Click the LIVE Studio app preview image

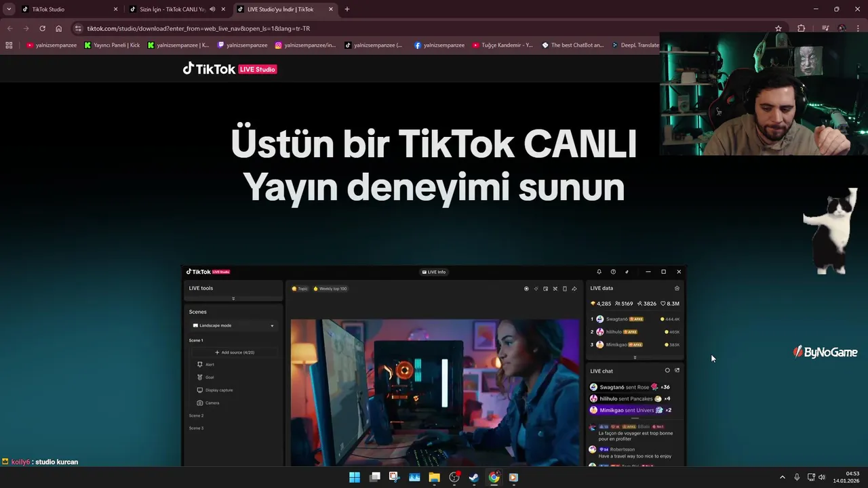(434, 366)
